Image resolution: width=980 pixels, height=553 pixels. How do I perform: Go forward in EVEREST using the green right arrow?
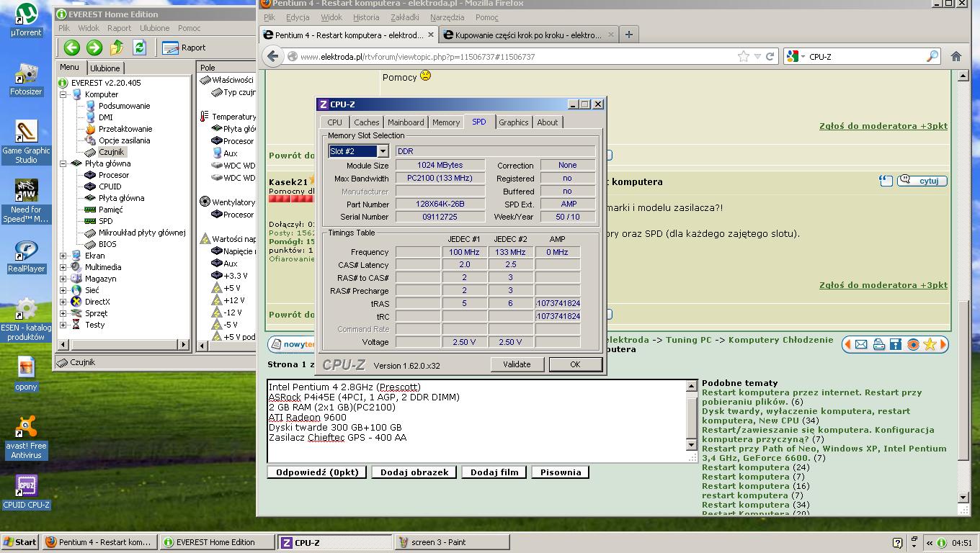94,48
